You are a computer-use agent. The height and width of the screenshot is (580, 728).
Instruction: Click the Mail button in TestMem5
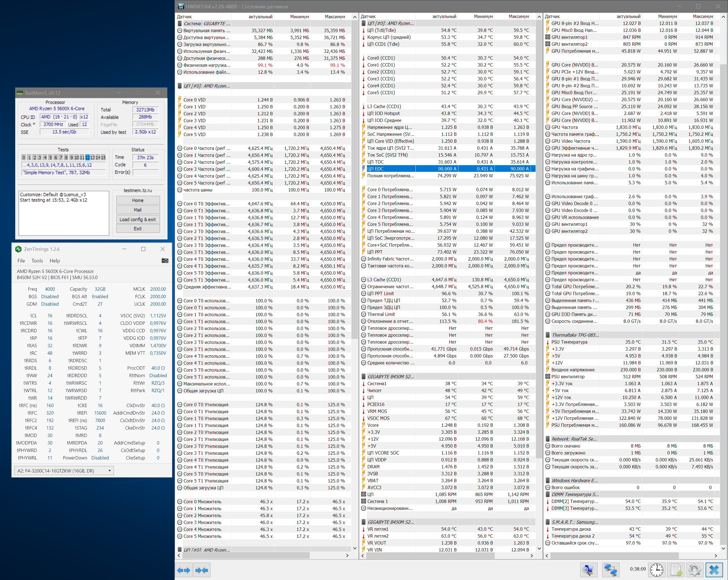point(138,210)
